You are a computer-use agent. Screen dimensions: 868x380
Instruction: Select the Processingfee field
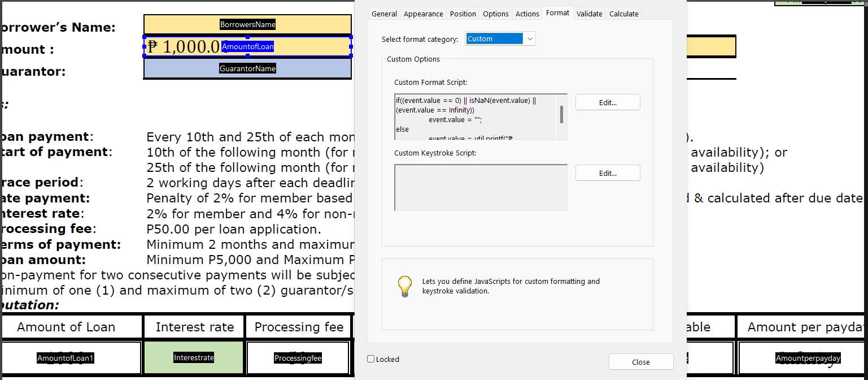(x=298, y=358)
